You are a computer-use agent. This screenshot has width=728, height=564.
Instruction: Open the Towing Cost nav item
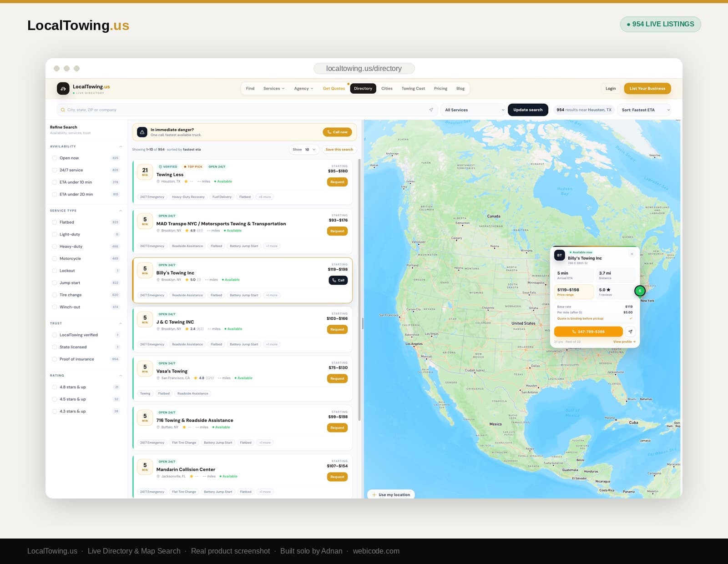(413, 88)
